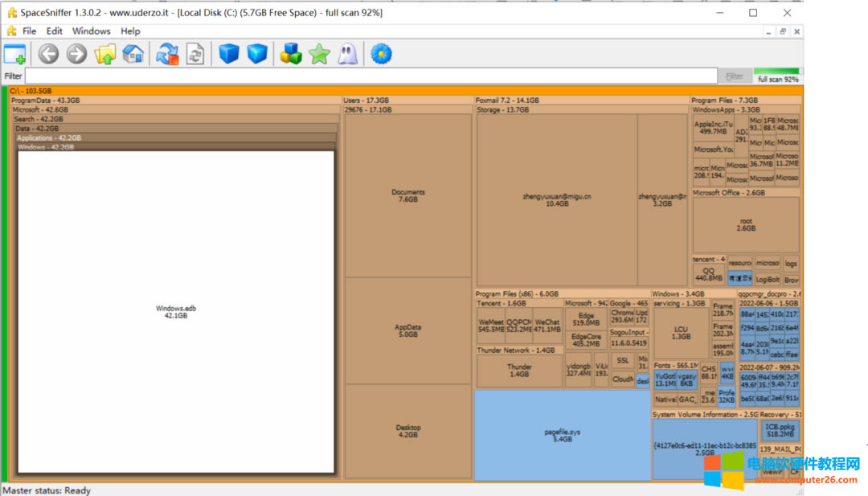Select the Windows.edb block
Viewport: 868px width, 496px height.
pos(175,312)
